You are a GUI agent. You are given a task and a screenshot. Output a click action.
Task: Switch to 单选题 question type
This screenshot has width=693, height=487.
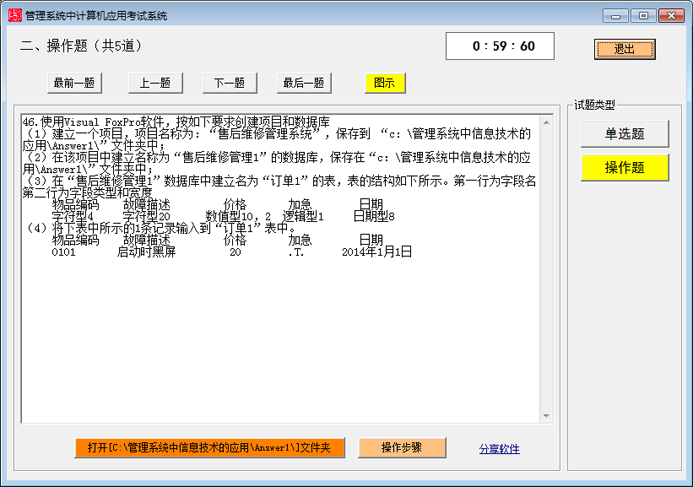pos(624,134)
